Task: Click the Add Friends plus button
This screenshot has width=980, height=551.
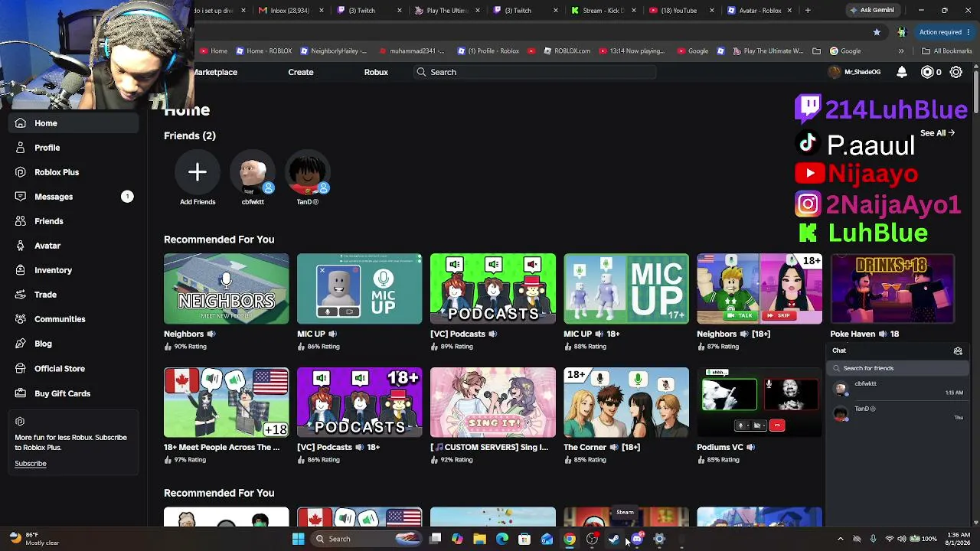Action: tap(198, 172)
